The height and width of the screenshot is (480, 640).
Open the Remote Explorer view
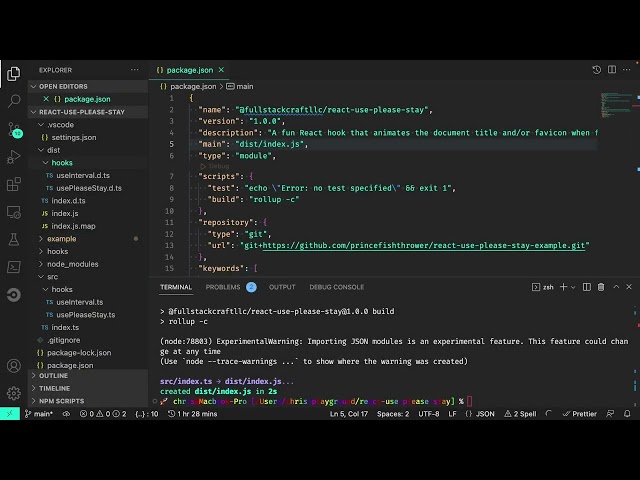click(13, 212)
